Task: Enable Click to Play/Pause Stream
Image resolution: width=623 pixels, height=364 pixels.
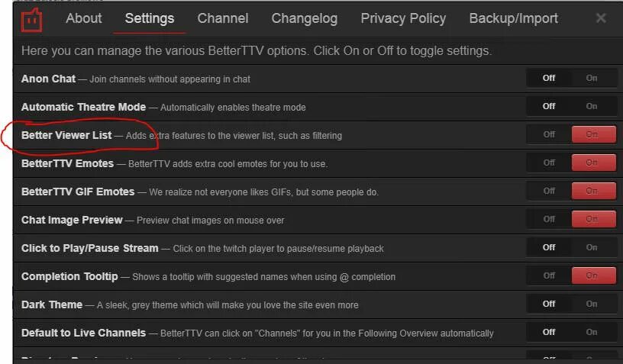Action: pos(593,247)
